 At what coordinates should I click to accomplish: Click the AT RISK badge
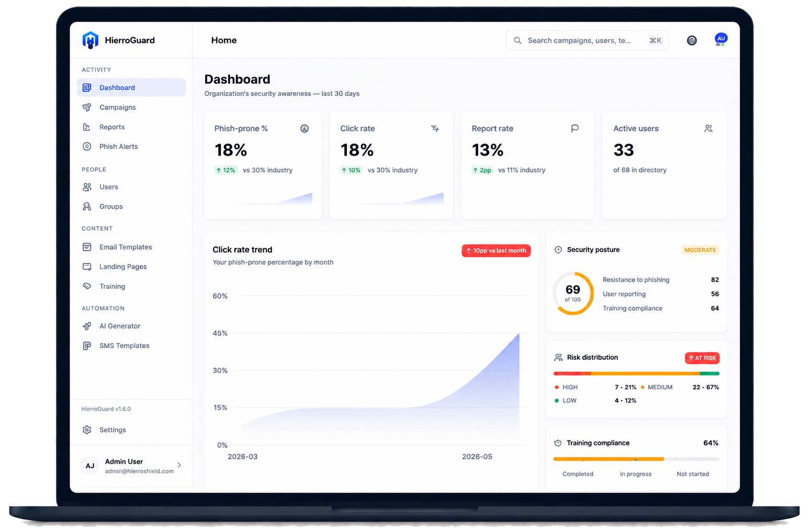pos(702,358)
